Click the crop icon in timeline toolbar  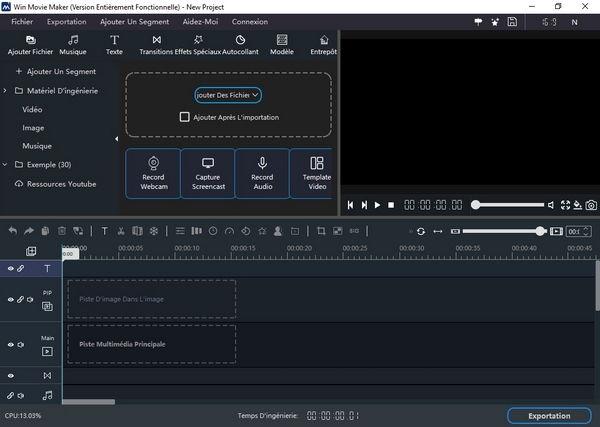tap(321, 231)
